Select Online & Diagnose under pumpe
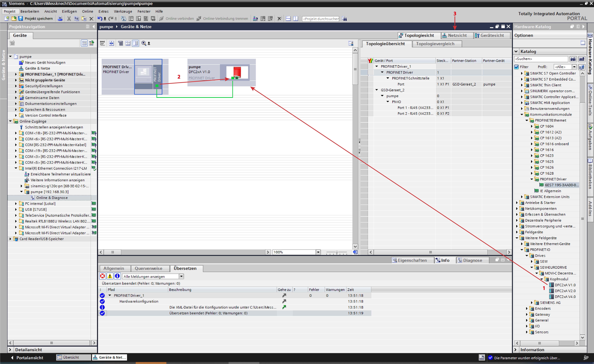 [52, 198]
